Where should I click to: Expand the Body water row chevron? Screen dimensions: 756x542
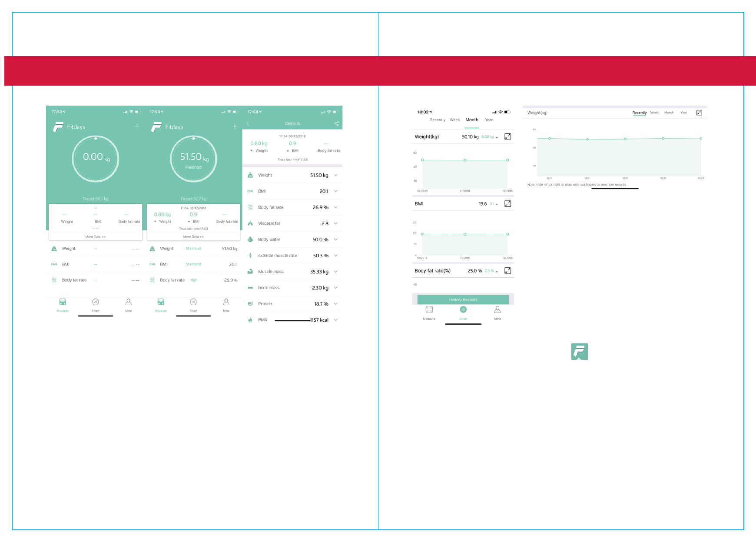[x=335, y=239]
